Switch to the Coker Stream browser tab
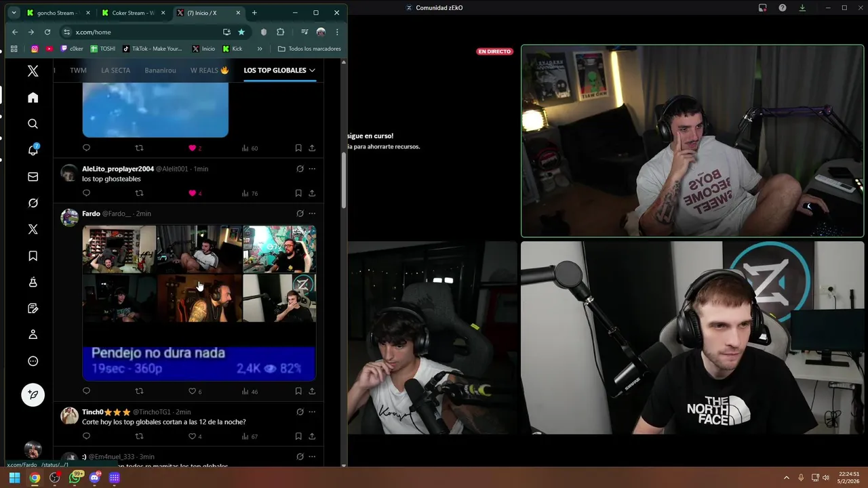Image resolution: width=868 pixels, height=488 pixels. [133, 13]
